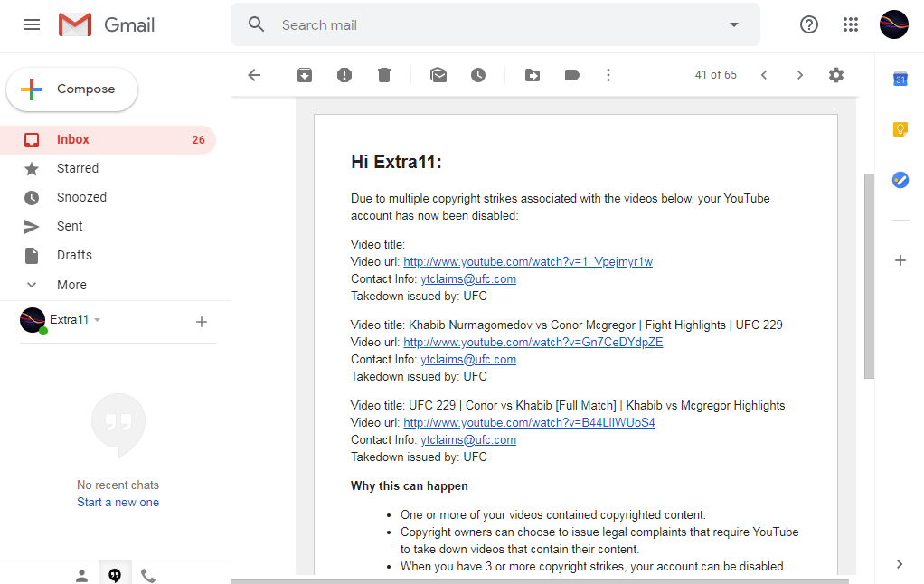924x584 pixels.
Task: Switch to Hangouts conversations tab
Action: coord(115,575)
